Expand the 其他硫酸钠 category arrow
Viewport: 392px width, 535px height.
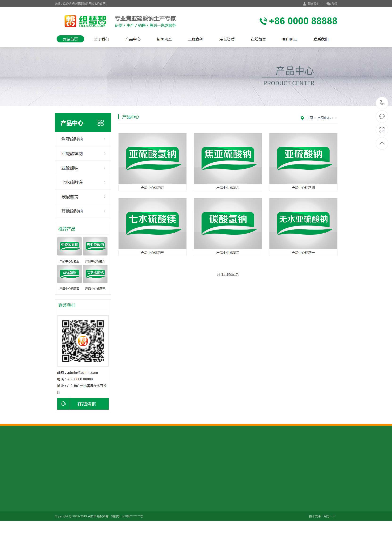(x=105, y=211)
